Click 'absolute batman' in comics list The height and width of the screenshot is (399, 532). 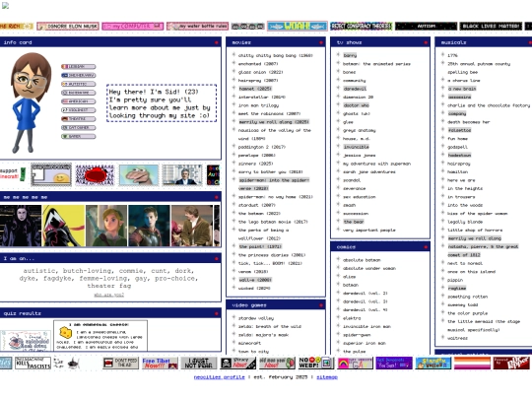pos(362,260)
